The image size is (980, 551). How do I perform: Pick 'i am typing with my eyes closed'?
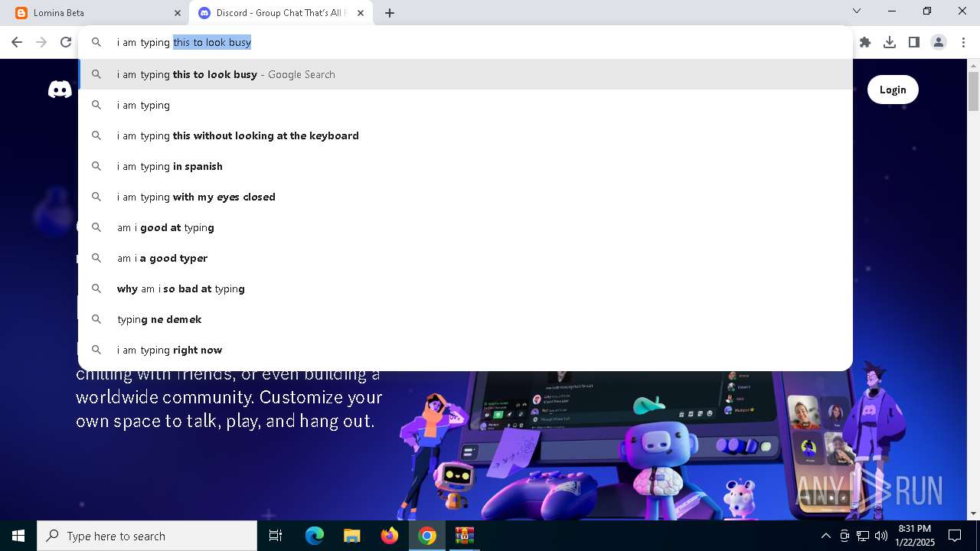click(x=465, y=197)
